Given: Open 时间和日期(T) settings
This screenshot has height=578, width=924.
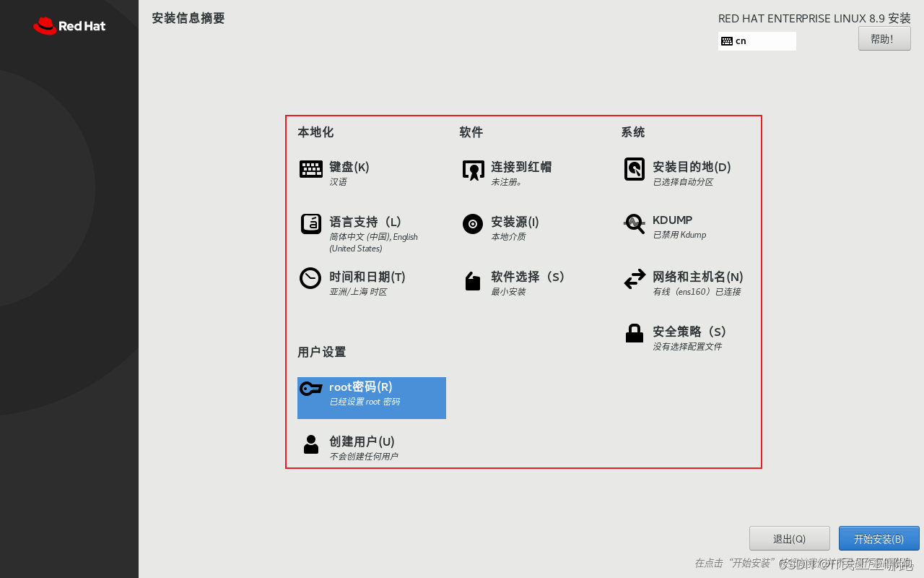Looking at the screenshot, I should pos(367,277).
